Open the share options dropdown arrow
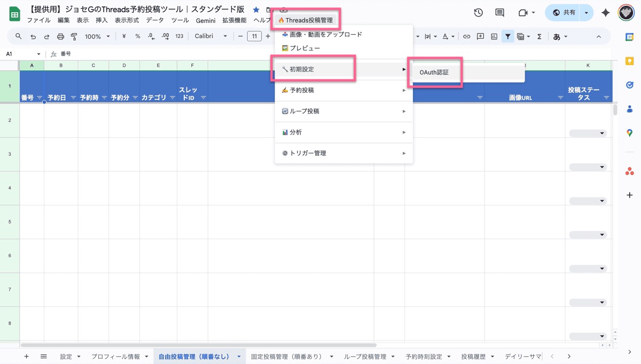 click(587, 13)
